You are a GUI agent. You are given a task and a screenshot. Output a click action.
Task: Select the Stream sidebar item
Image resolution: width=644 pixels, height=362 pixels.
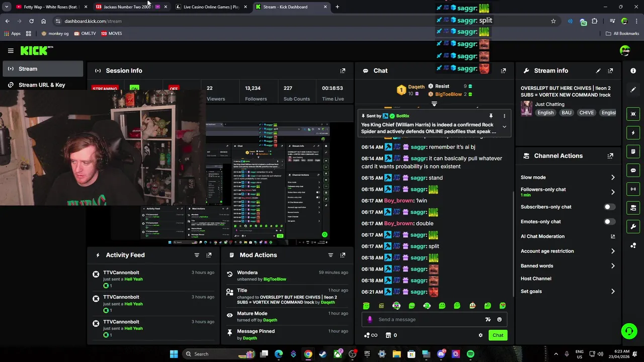[x=43, y=69]
